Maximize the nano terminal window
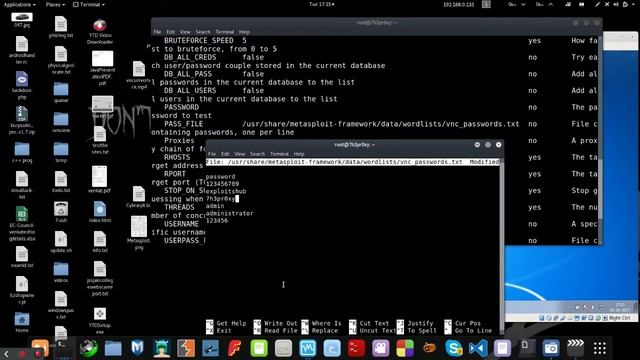Viewport: 640px width, 360px height. tap(488, 144)
